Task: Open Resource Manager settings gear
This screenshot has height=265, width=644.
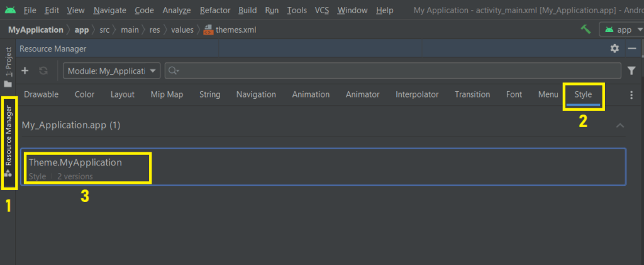Action: tap(614, 48)
